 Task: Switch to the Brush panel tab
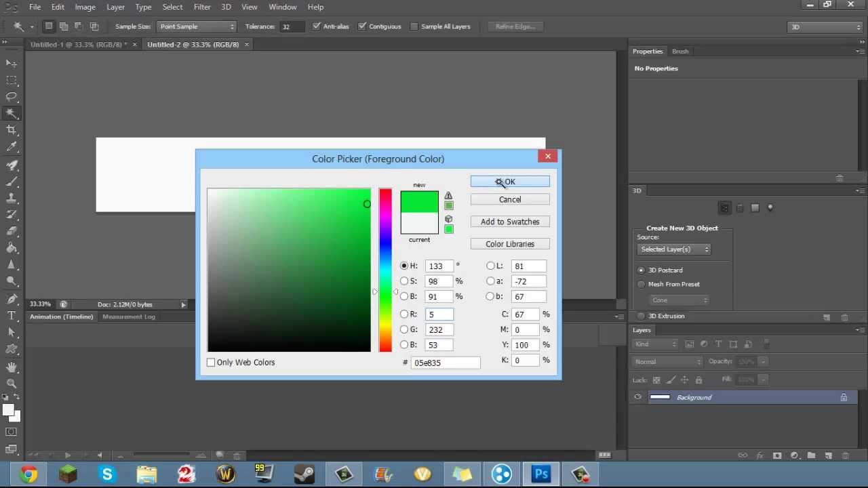[680, 52]
